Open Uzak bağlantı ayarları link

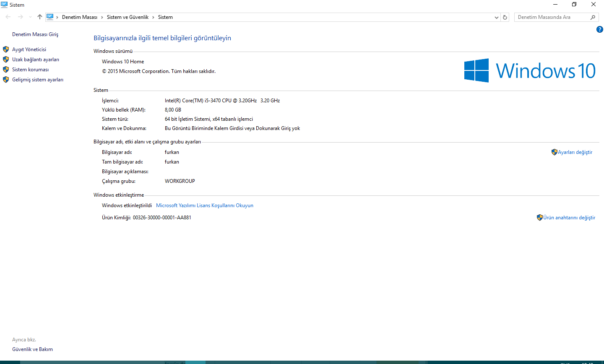[x=36, y=60]
